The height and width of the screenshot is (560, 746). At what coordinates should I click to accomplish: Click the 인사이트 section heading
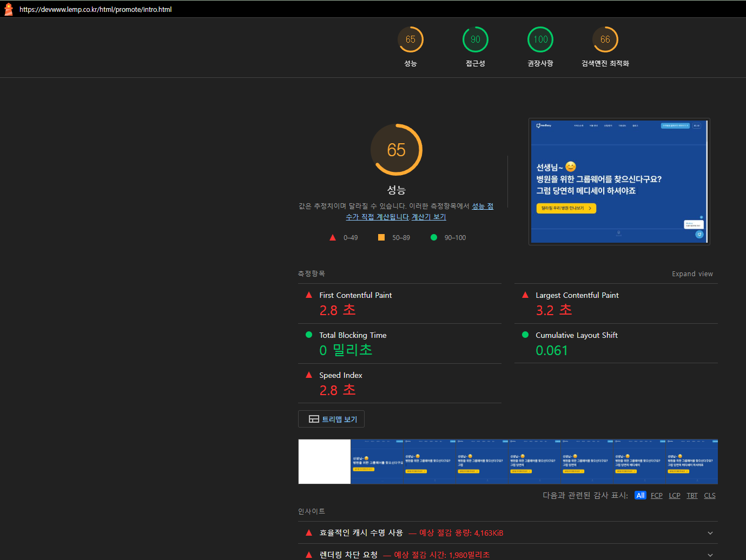coord(312,511)
